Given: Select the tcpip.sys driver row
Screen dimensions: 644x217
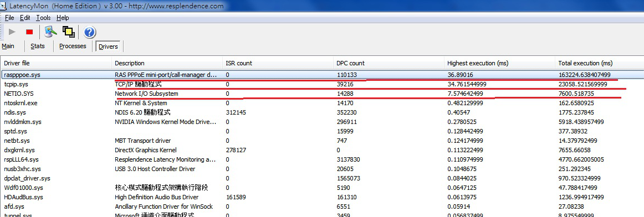Looking at the screenshot, I should pos(322,84).
